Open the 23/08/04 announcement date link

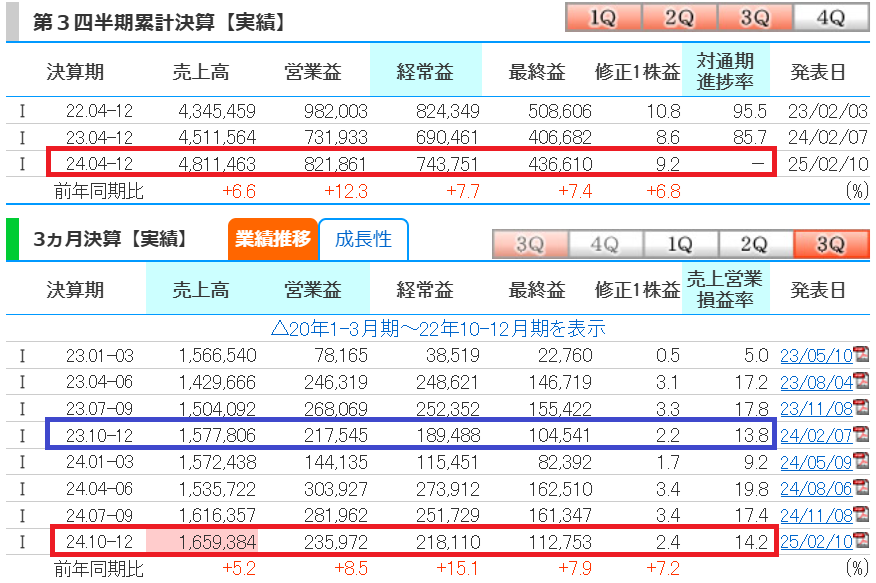(x=816, y=383)
